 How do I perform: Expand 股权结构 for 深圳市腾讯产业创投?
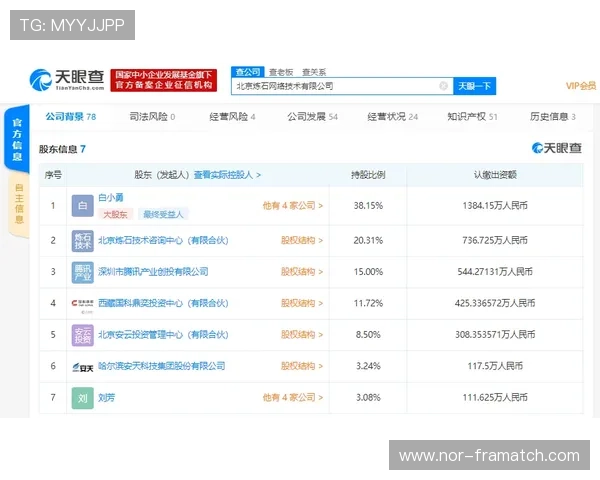(x=302, y=272)
